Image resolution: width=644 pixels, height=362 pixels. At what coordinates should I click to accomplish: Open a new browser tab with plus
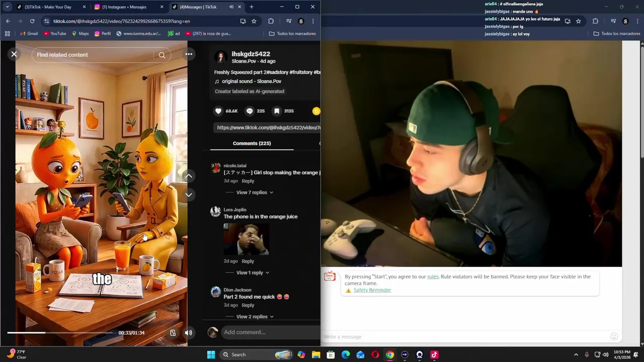click(x=252, y=7)
